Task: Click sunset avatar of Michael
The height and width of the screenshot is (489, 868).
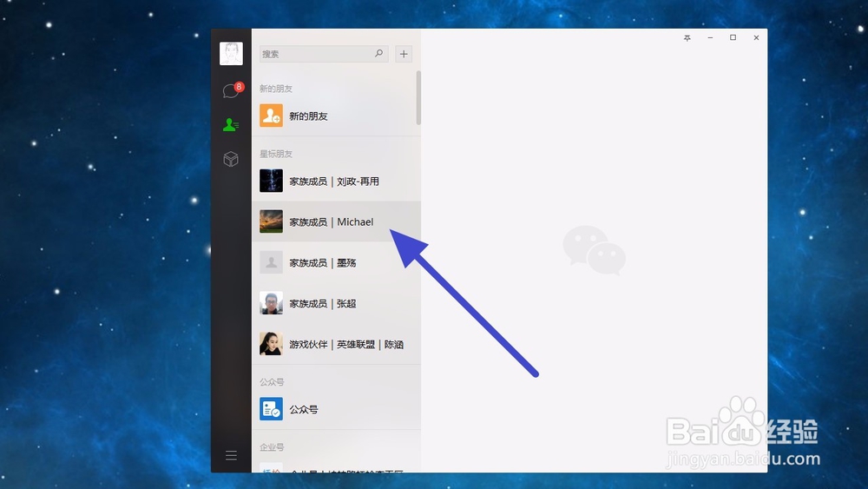Action: click(271, 221)
